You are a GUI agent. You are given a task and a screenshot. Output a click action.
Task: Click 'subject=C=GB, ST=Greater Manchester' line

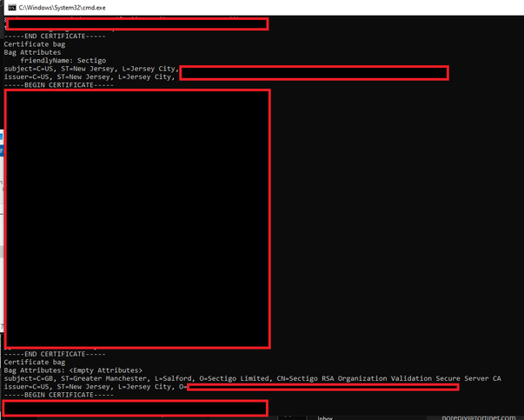(252, 378)
